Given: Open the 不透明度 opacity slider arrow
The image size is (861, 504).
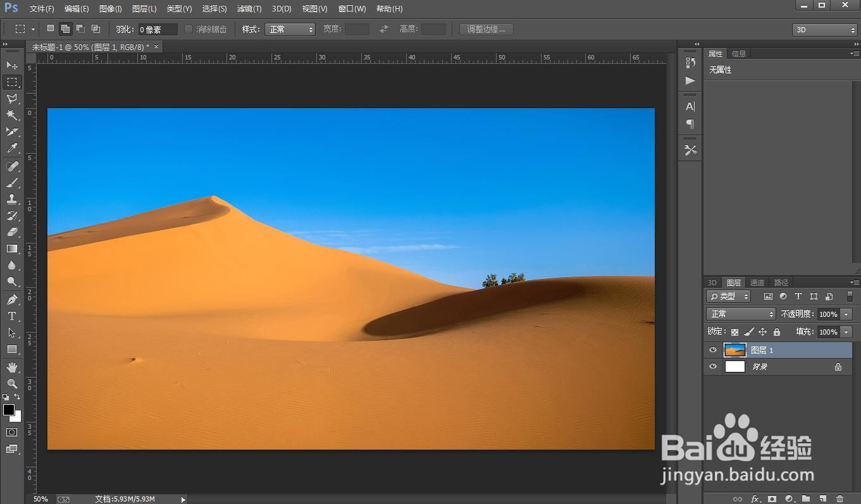Looking at the screenshot, I should (x=846, y=314).
